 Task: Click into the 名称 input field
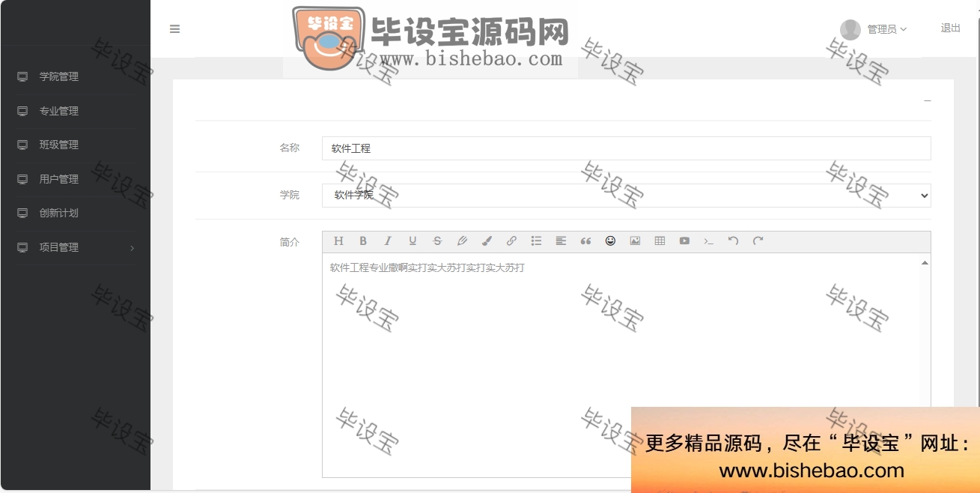[627, 148]
